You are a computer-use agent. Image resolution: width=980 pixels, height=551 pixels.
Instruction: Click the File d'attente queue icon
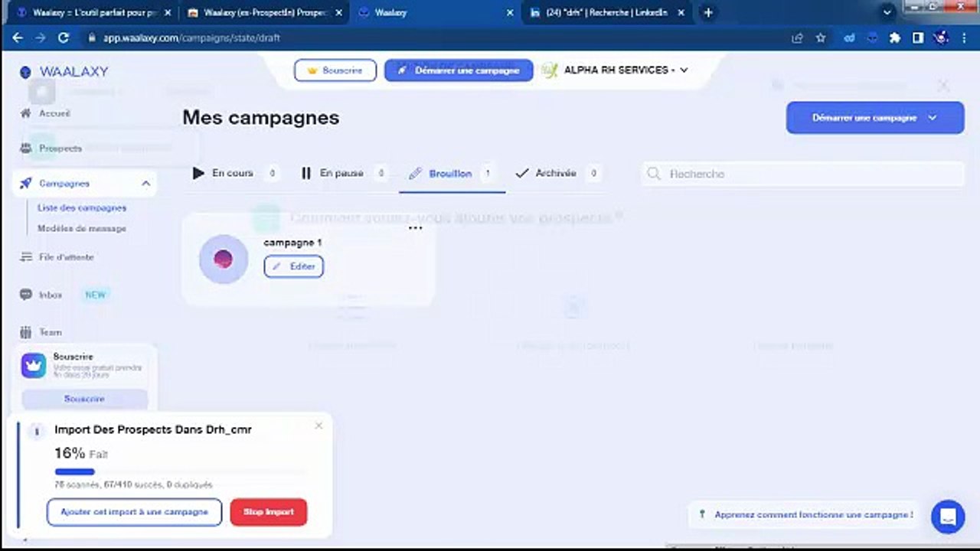click(x=26, y=257)
